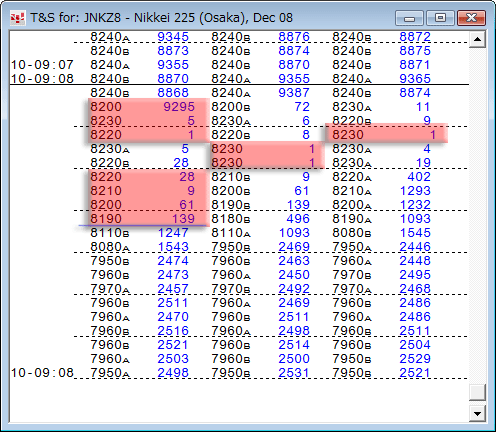Select volume value 2463
The height and width of the screenshot is (432, 496).
click(294, 261)
